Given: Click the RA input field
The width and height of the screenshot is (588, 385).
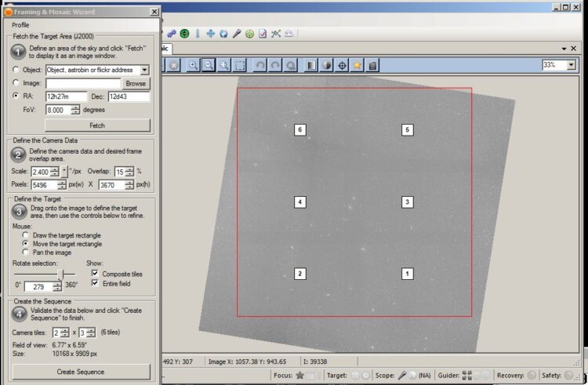Looking at the screenshot, I should pos(67,96).
